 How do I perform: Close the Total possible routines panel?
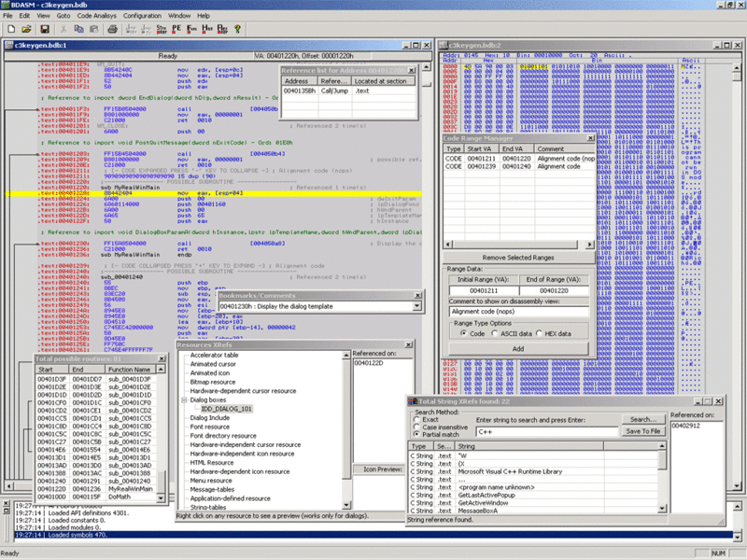(162, 358)
